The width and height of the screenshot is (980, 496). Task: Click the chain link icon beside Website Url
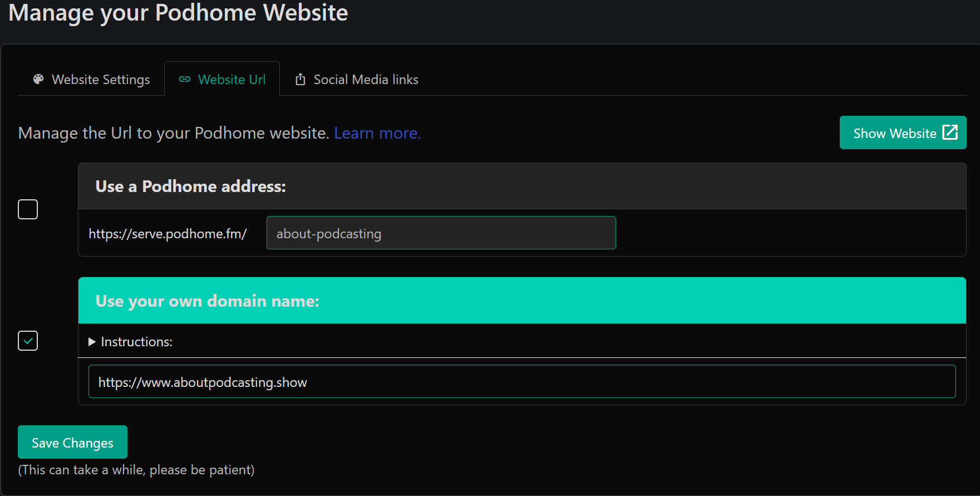click(185, 79)
